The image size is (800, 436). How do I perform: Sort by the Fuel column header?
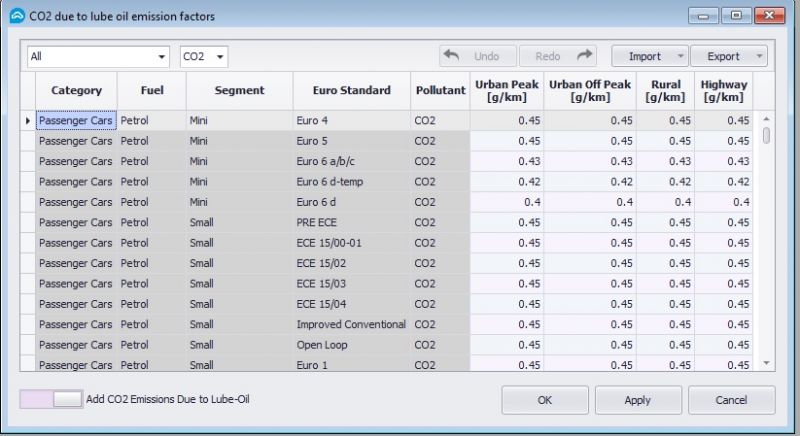(x=152, y=91)
